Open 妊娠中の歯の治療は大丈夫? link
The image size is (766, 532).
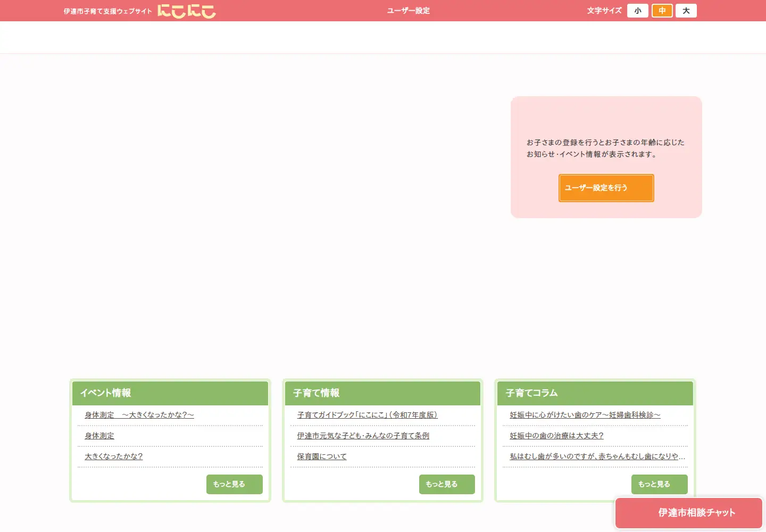556,436
